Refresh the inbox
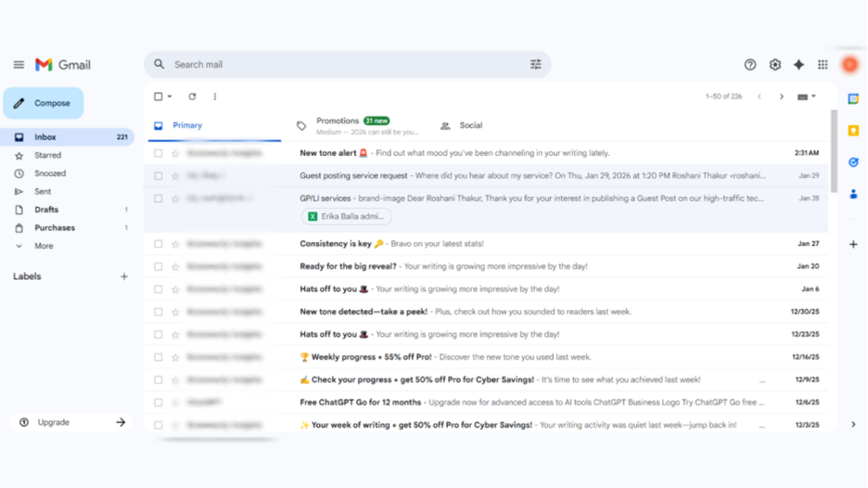This screenshot has height=488, width=868. (x=192, y=96)
